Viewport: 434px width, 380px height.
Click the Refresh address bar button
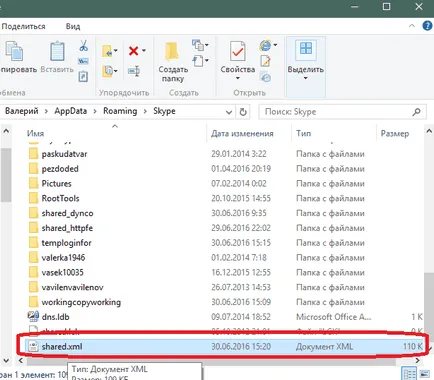243,112
